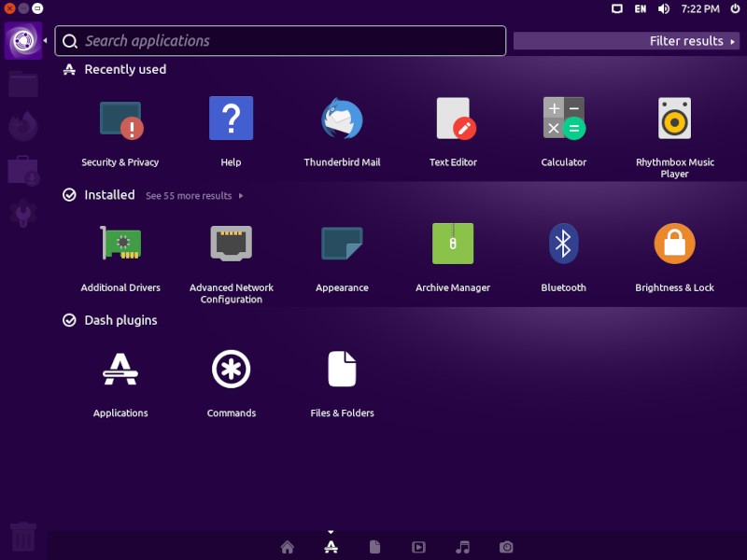
Task: Open Archive Manager
Action: 453,245
